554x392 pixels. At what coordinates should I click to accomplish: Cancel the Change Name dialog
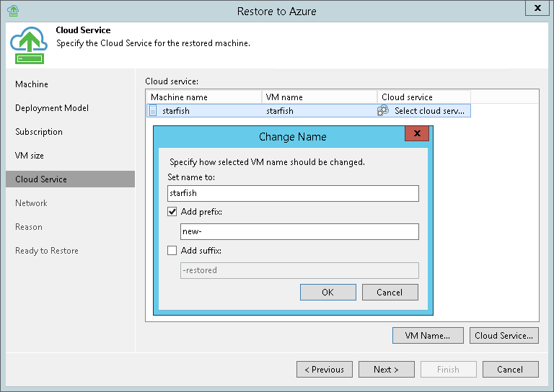(390, 292)
